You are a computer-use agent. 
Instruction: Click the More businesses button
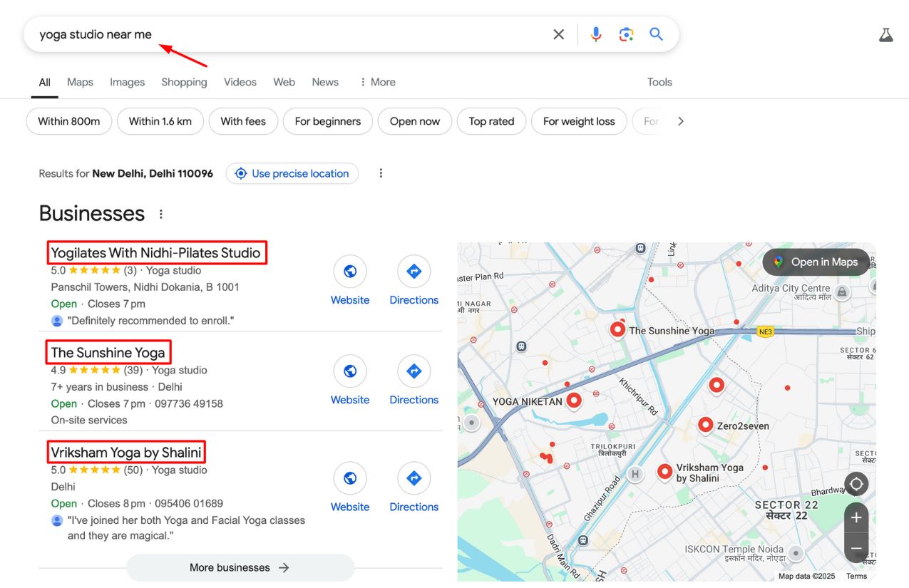(240, 567)
